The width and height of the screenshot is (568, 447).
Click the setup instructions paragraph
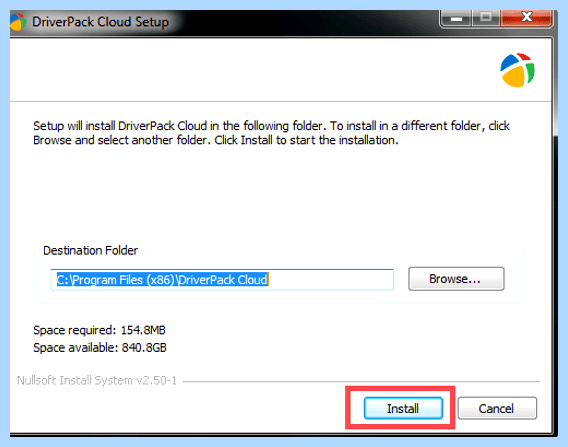(271, 133)
